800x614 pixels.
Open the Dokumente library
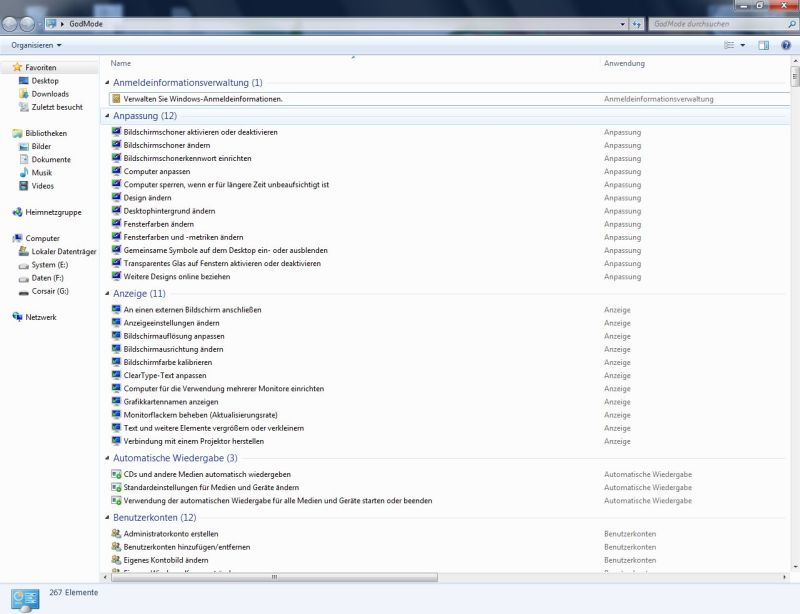pos(51,160)
